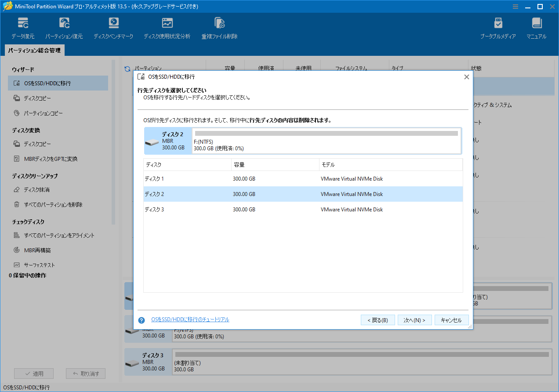
Task: Cancel the migration dialog via キャンセル
Action: point(451,319)
